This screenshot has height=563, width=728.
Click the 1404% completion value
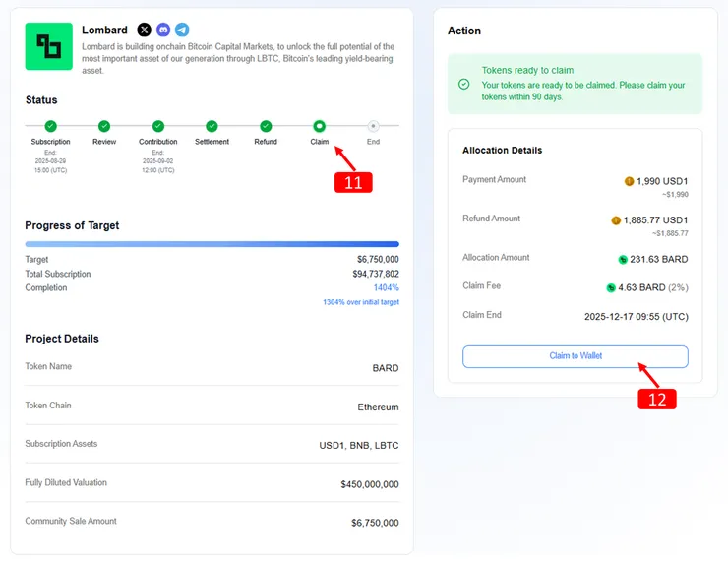click(x=387, y=288)
